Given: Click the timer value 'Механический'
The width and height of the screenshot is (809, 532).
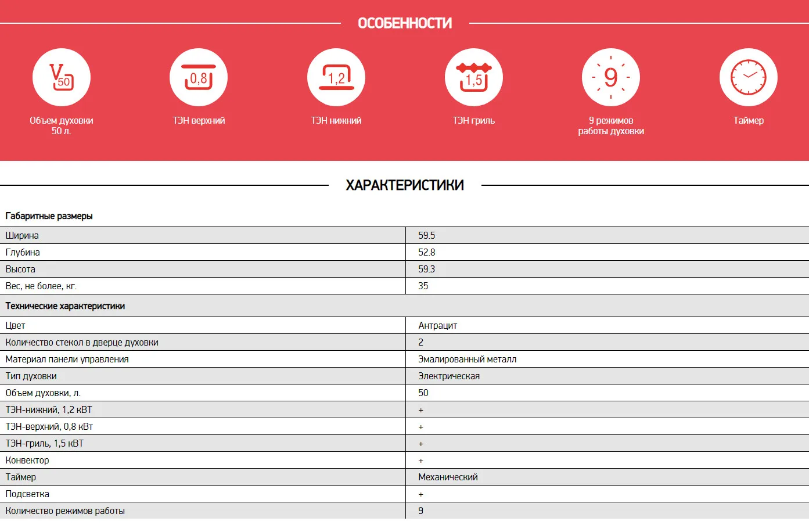Looking at the screenshot, I should [448, 477].
